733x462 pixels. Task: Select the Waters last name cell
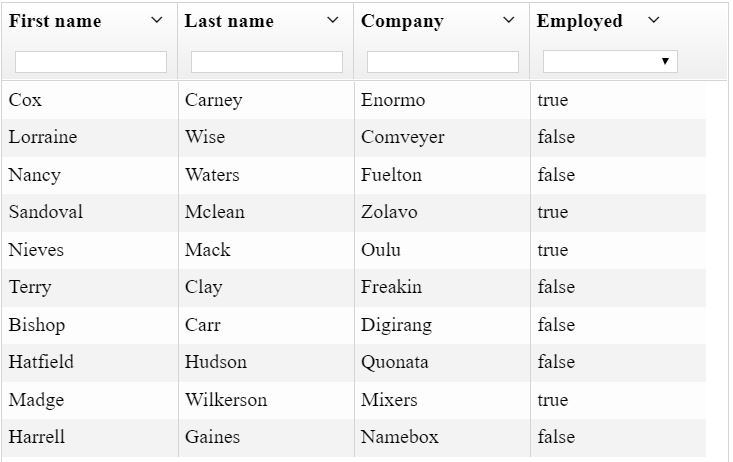212,175
